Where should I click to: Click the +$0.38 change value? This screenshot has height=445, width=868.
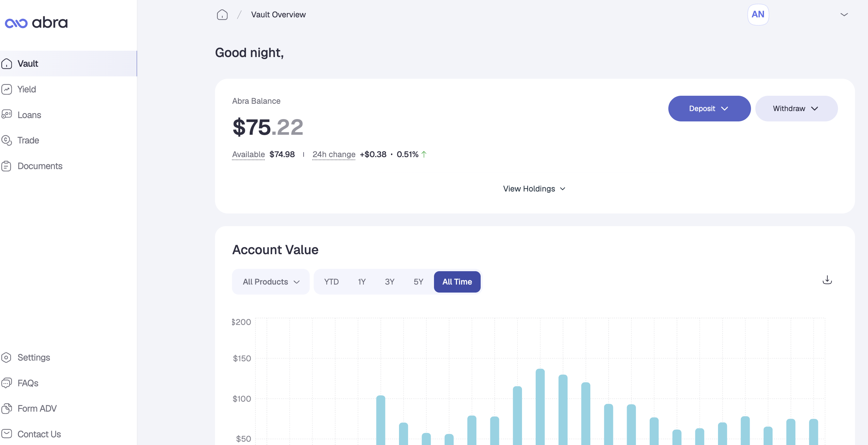tap(373, 154)
